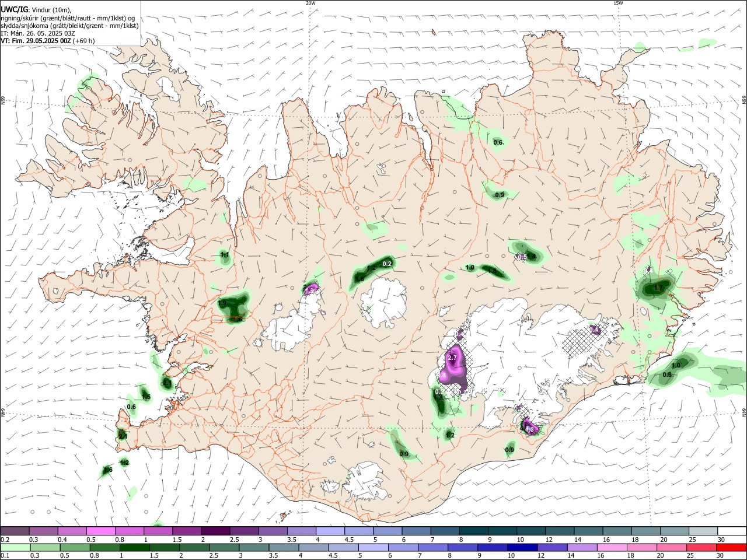Click the '2.7' snowfall value on the map
This screenshot has width=747, height=560.
coord(452,358)
